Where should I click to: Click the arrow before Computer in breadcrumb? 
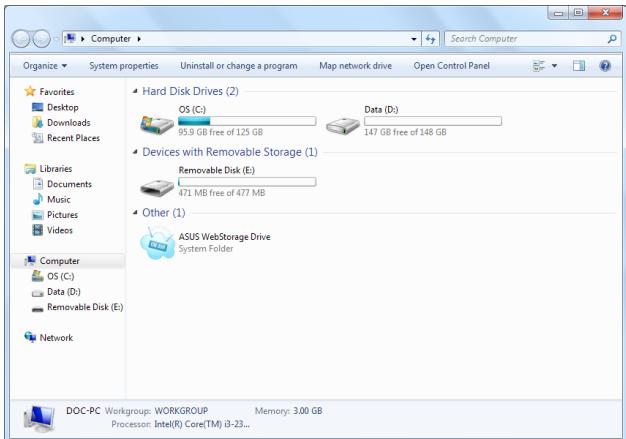[x=83, y=39]
